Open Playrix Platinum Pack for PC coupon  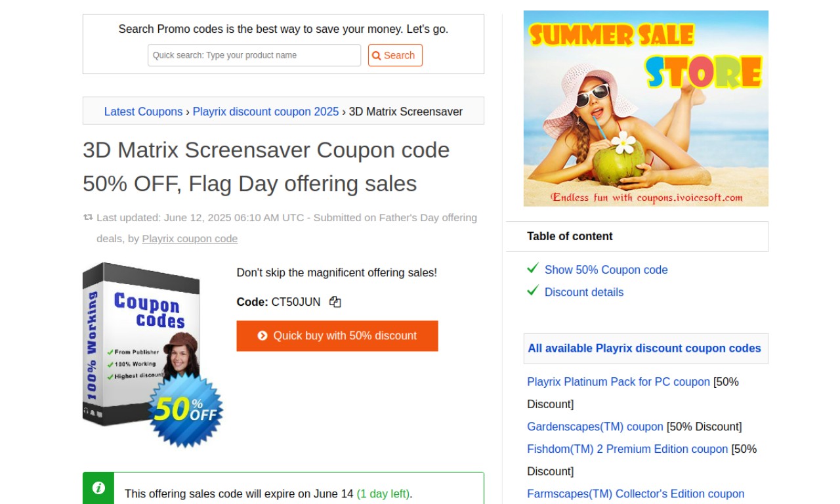(619, 382)
